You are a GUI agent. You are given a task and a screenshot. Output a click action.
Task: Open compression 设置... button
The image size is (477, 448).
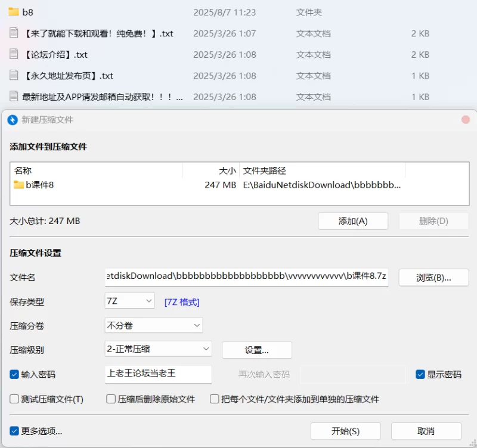(257, 350)
